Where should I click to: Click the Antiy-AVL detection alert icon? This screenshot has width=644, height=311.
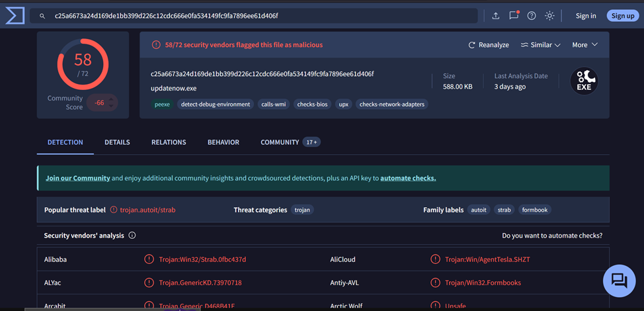[x=435, y=283]
